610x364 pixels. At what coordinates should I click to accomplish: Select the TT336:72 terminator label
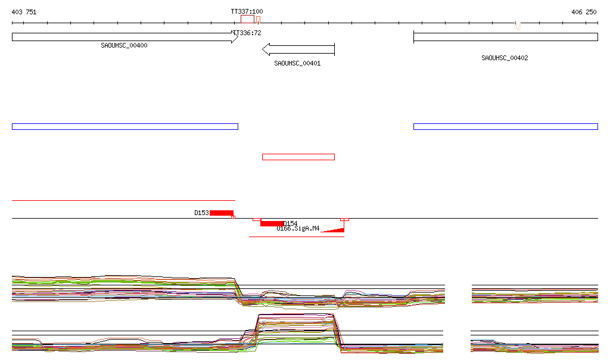(x=247, y=33)
